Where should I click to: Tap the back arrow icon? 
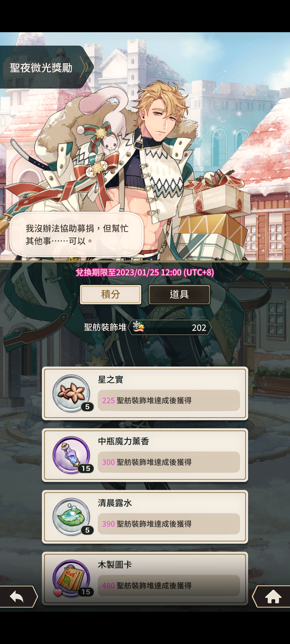click(x=17, y=597)
